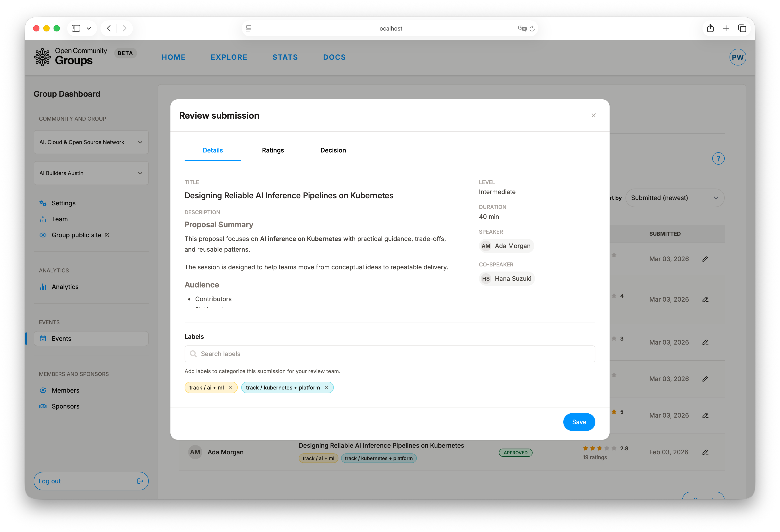The height and width of the screenshot is (532, 780).
Task: Click the '19 ratings' text
Action: click(595, 457)
